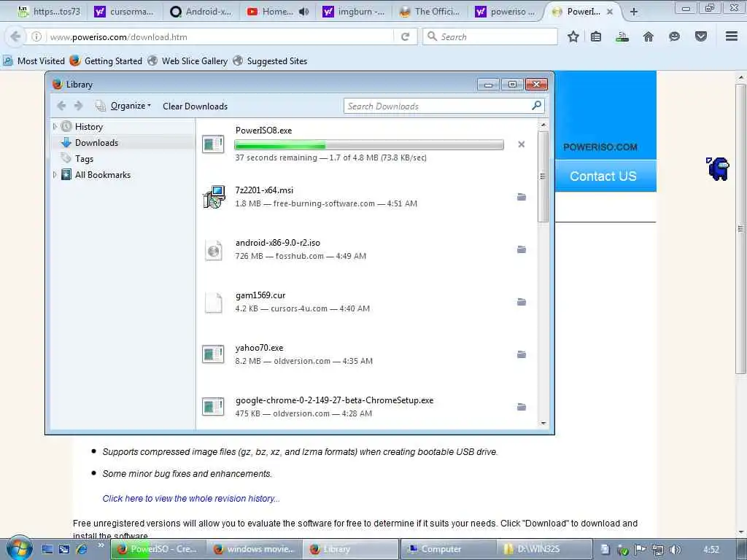Open a new browser tab
747x560 pixels.
634,12
